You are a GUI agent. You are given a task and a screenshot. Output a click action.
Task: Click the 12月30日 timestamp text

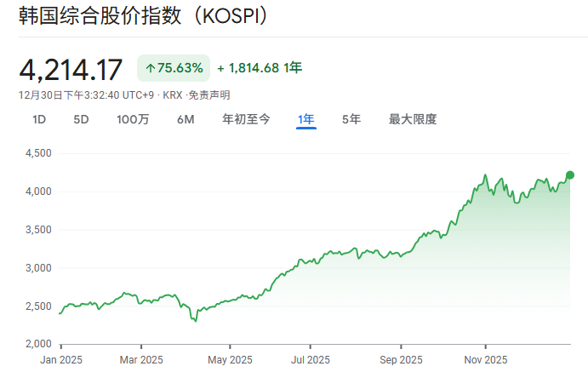click(86, 95)
